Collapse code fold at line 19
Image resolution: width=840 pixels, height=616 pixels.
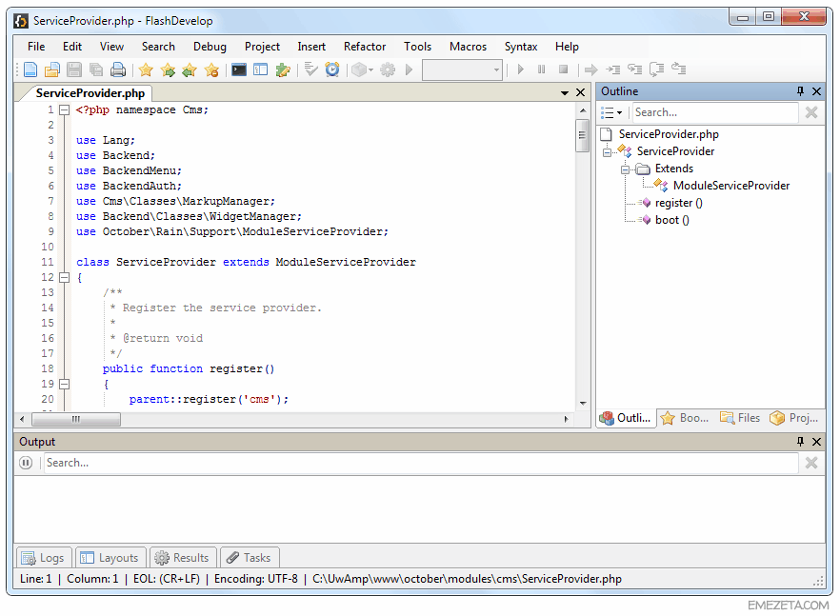pyautogui.click(x=65, y=384)
